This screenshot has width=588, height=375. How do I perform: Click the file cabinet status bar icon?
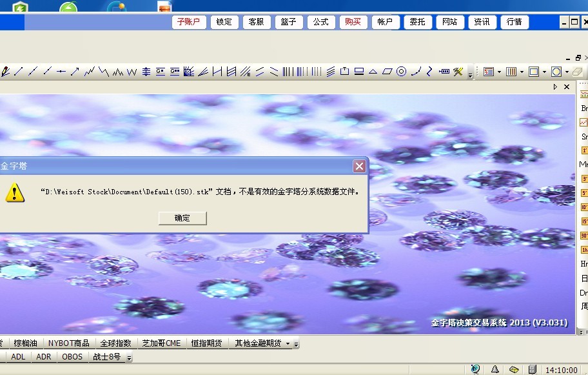(x=533, y=369)
